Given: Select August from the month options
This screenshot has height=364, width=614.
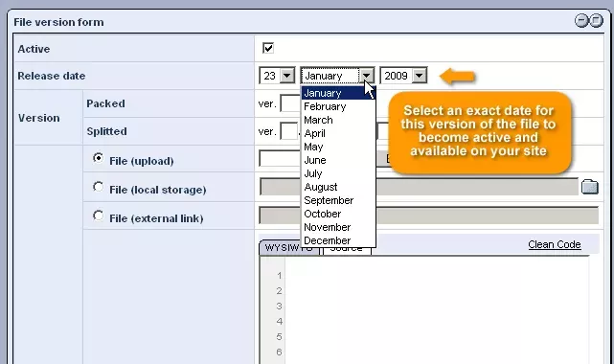Looking at the screenshot, I should pyautogui.click(x=338, y=187).
